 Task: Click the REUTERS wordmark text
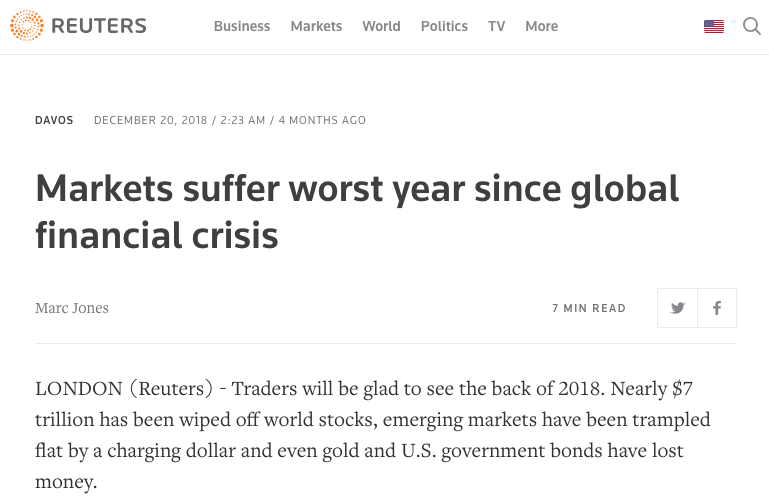pos(98,26)
